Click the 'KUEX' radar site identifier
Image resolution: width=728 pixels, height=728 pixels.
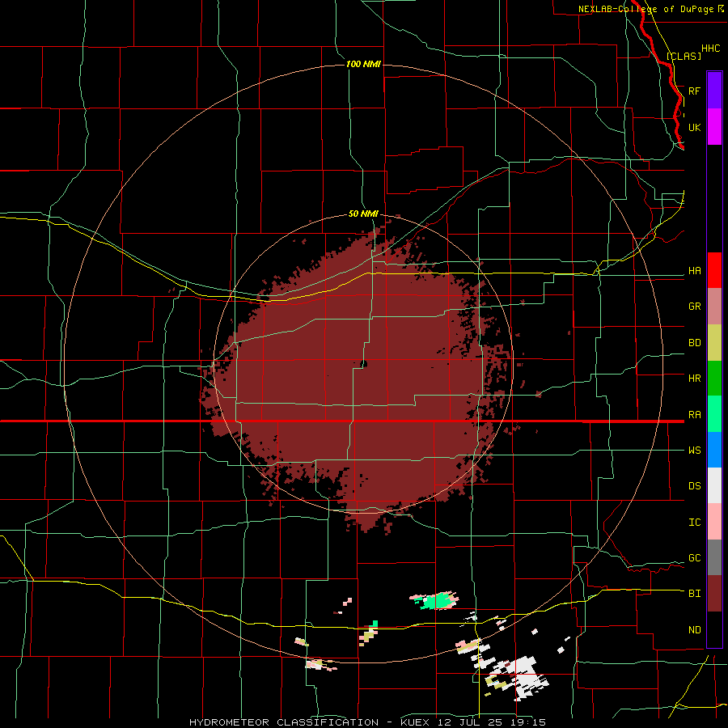(416, 722)
